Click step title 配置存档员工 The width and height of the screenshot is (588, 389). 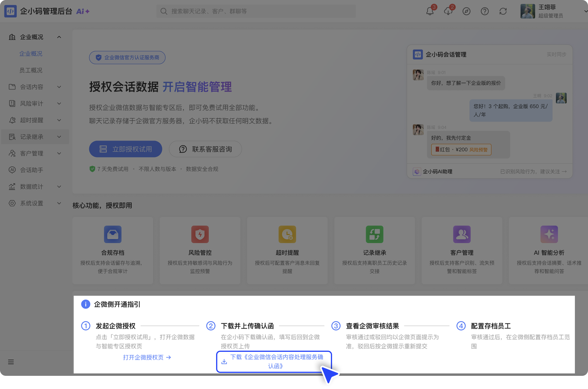pyautogui.click(x=491, y=326)
